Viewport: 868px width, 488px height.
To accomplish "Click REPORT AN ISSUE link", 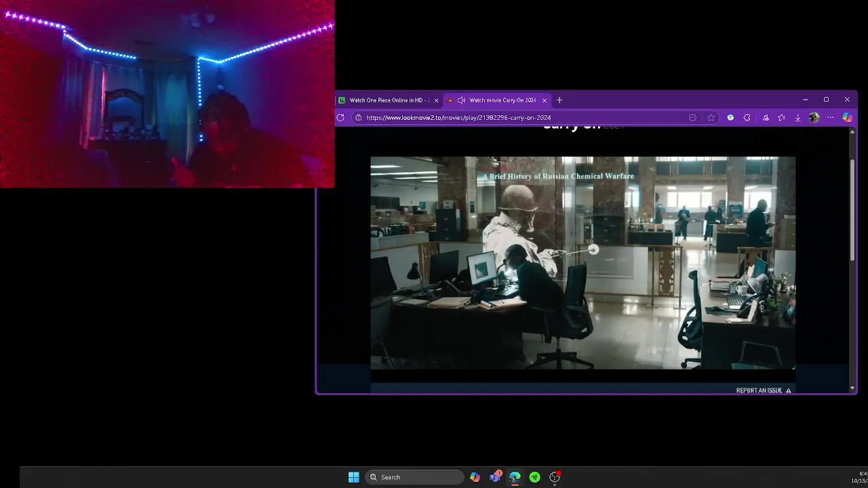I will 764,390.
